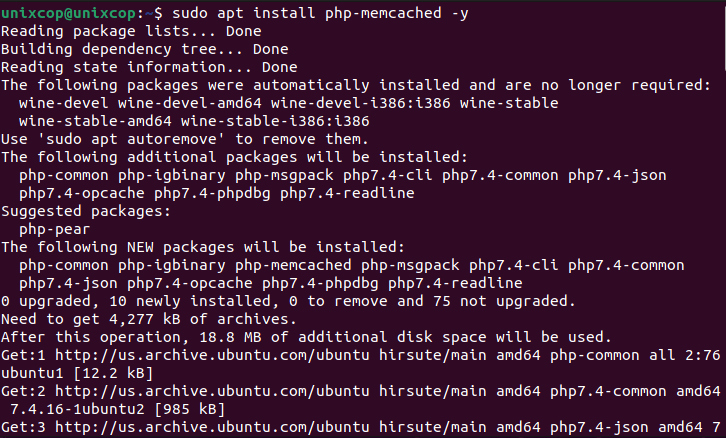726x438 pixels.
Task: Open the Get:2 archive.ubuntu.com URL
Action: [x=212, y=391]
